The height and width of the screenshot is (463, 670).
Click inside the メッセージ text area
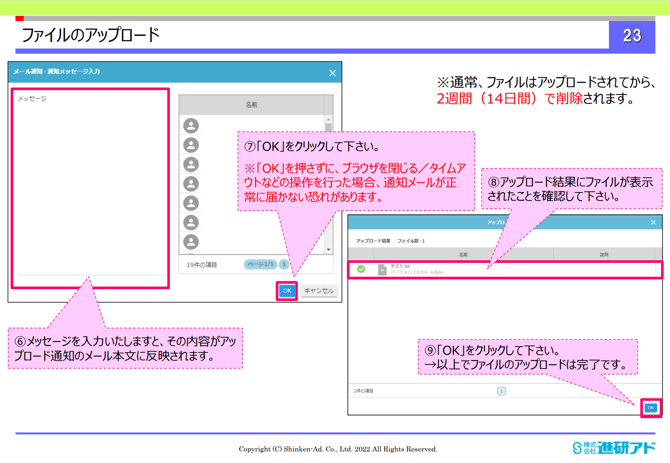point(90,188)
